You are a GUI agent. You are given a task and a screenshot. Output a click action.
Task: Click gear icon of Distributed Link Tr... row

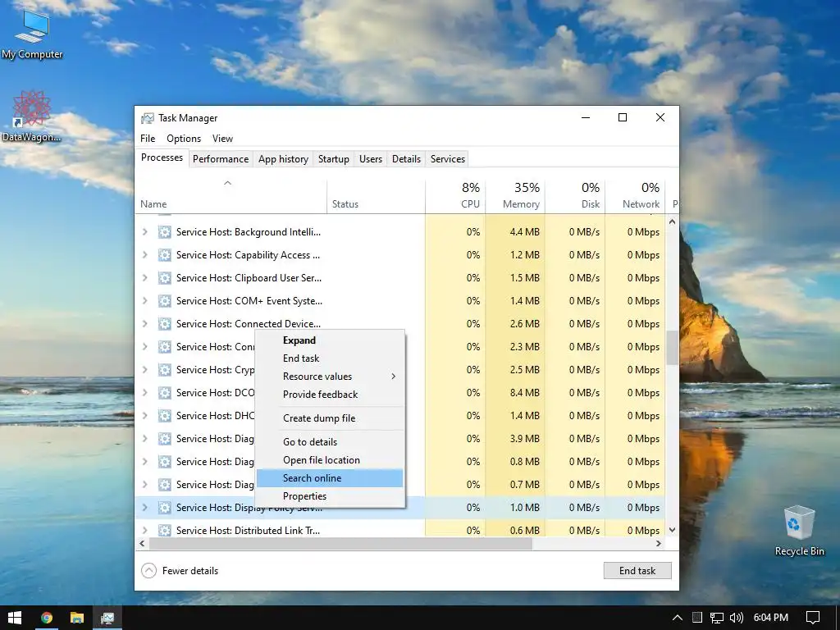coord(164,531)
